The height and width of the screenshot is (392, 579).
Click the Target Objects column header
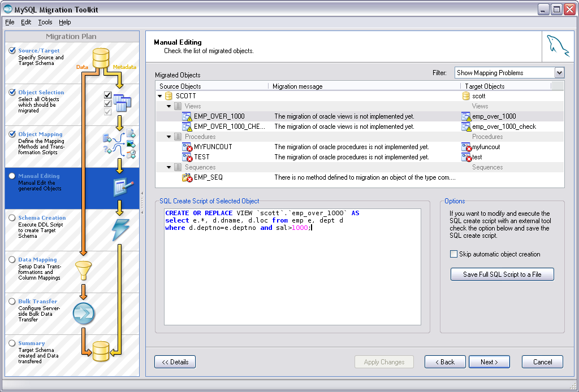(x=506, y=86)
